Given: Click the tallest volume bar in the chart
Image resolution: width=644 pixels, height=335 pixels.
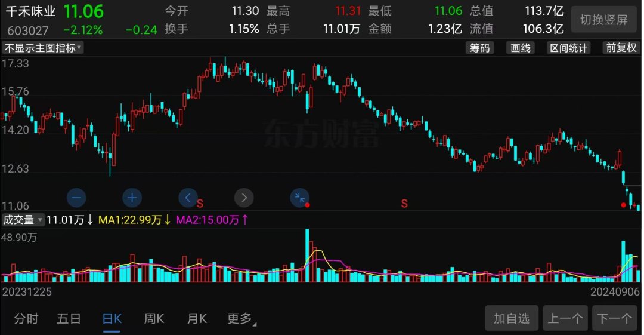Looking at the screenshot, I should [x=307, y=255].
